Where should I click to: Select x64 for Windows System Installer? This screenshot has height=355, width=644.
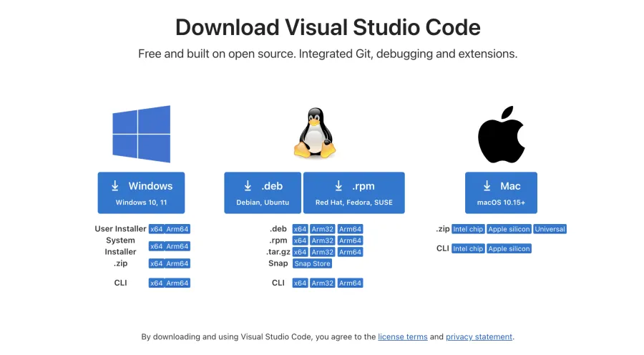pos(156,246)
